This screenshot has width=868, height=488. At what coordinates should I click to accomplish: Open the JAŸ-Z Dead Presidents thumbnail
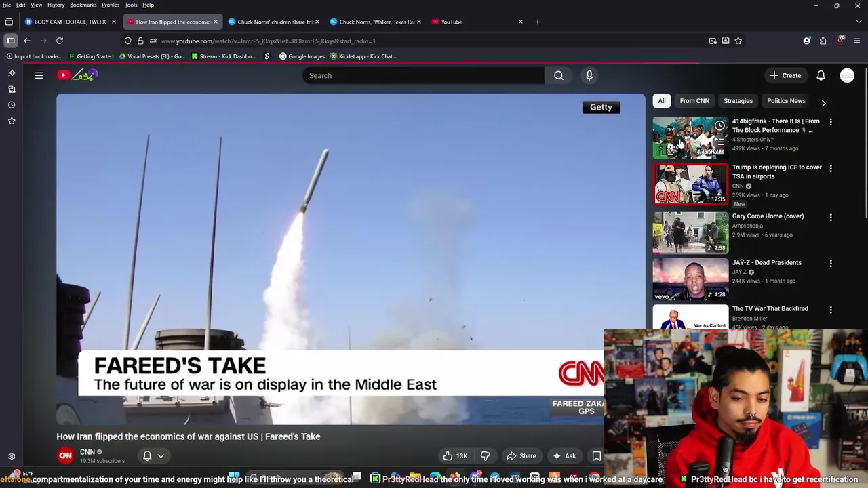690,279
